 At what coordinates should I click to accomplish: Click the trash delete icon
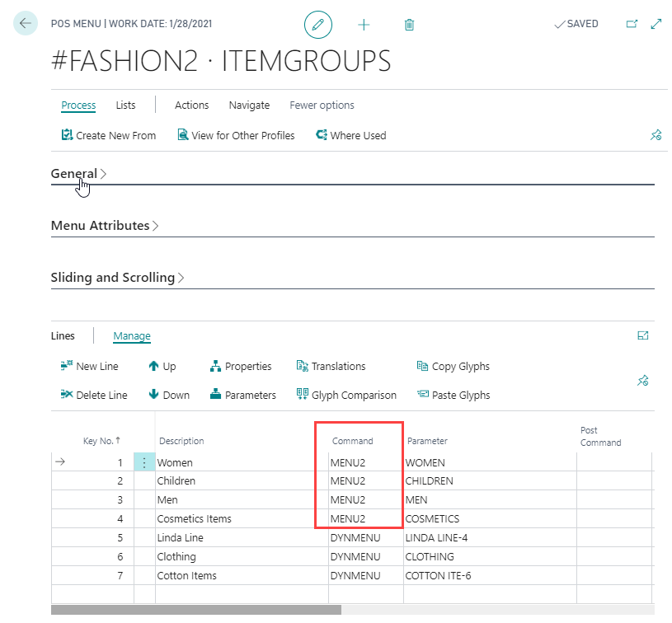(409, 25)
